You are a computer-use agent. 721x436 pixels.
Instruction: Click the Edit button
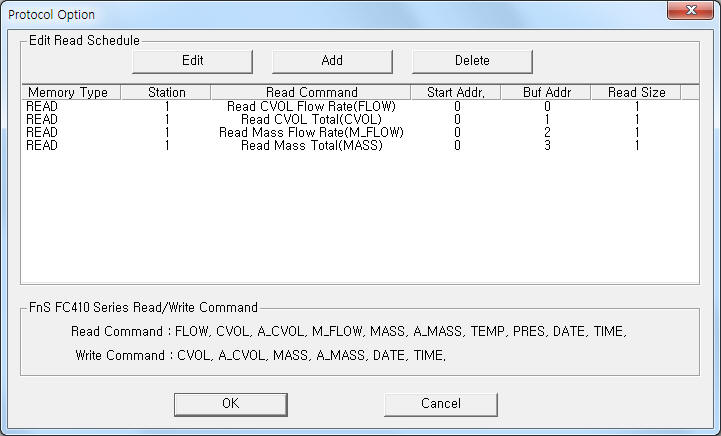pos(192,60)
